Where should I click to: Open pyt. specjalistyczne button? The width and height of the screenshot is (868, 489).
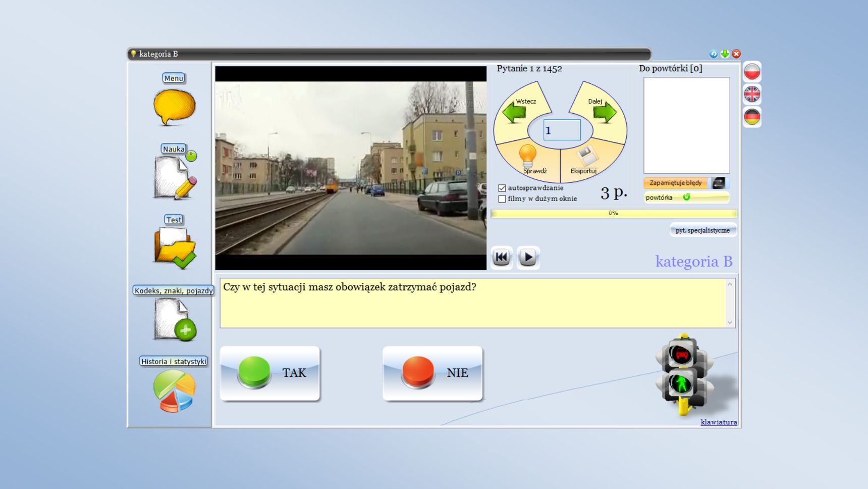(x=702, y=230)
